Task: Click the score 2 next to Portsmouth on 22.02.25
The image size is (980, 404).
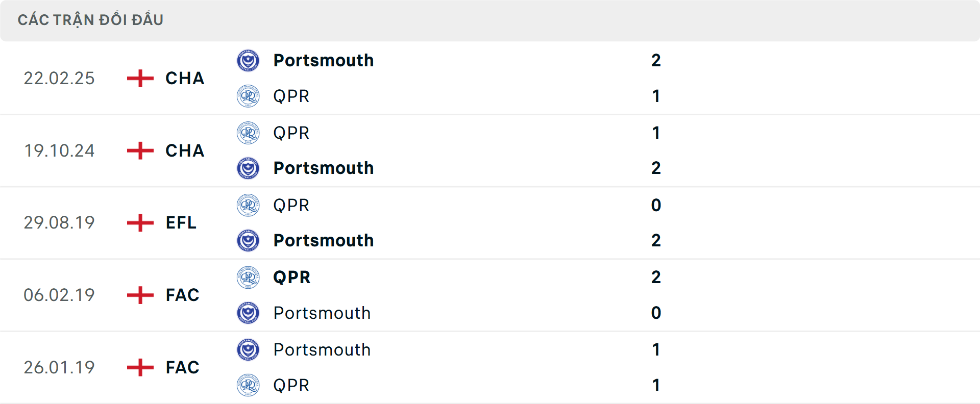Action: [656, 60]
